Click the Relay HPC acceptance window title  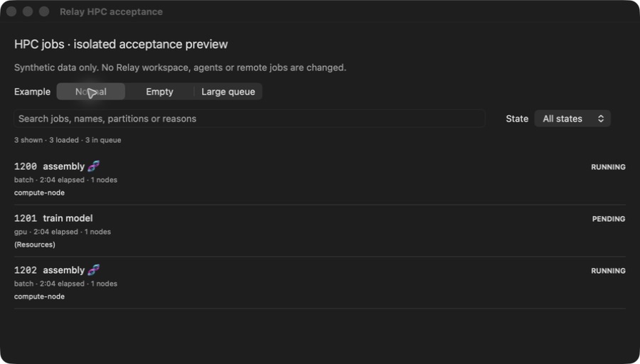(x=111, y=12)
